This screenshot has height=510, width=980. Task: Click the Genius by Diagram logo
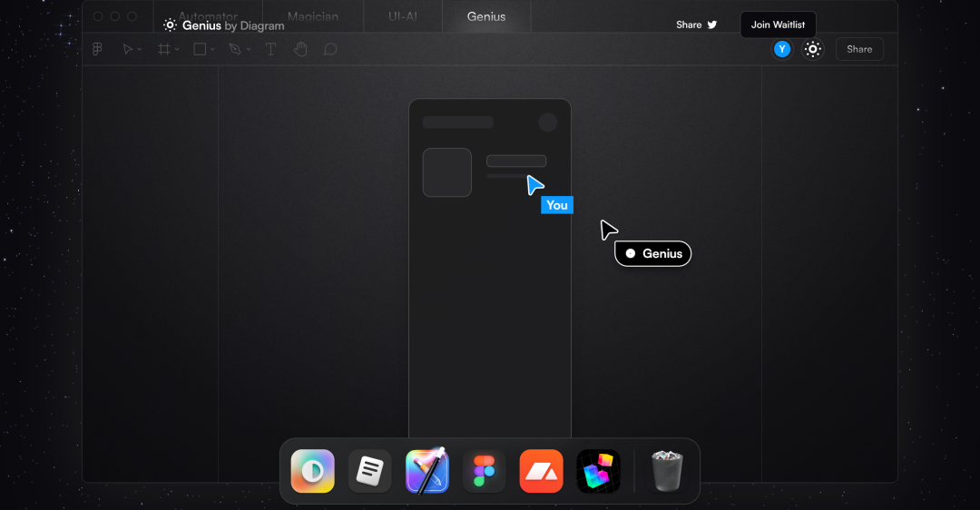point(224,25)
